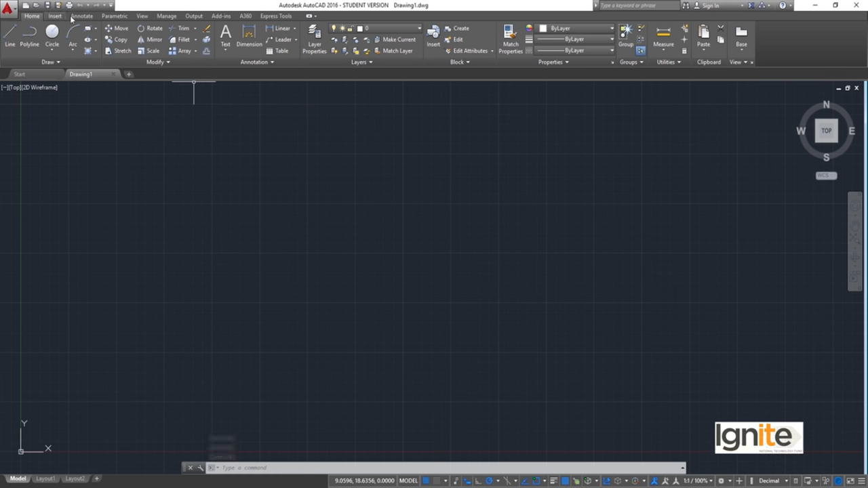Click the Paste tool
Screen dimensions: 868x488
(704, 36)
